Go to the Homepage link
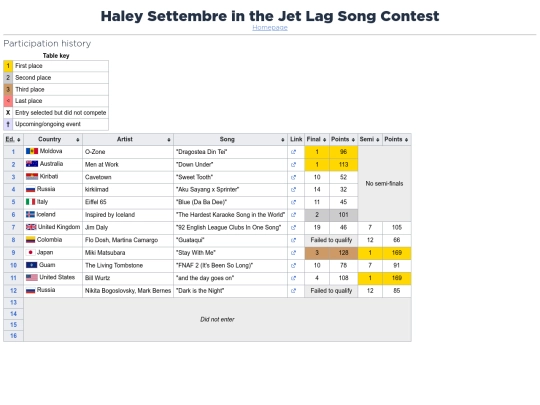540x405 pixels. 270,28
